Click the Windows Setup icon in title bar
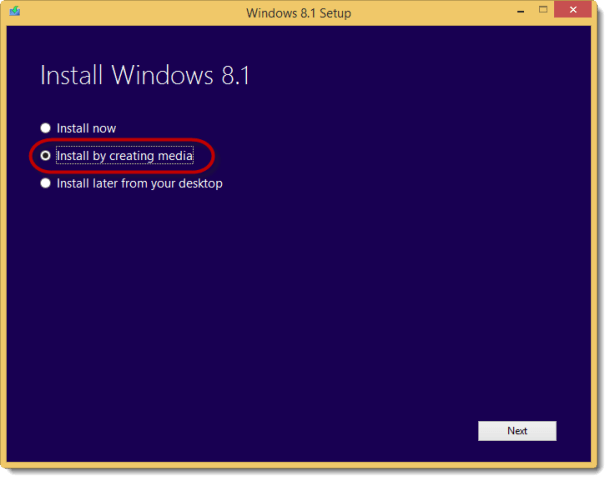 15,11
